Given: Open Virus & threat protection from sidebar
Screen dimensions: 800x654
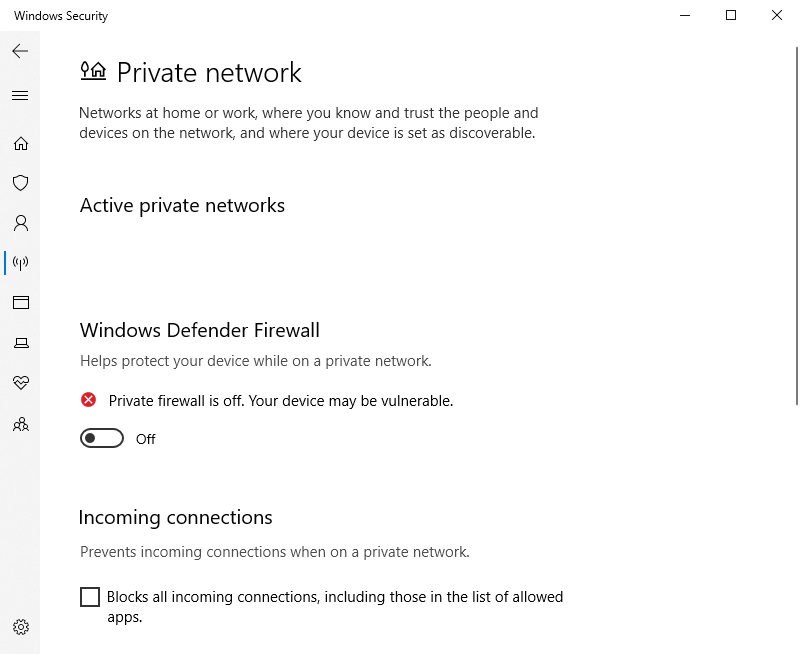Looking at the screenshot, I should tap(20, 183).
